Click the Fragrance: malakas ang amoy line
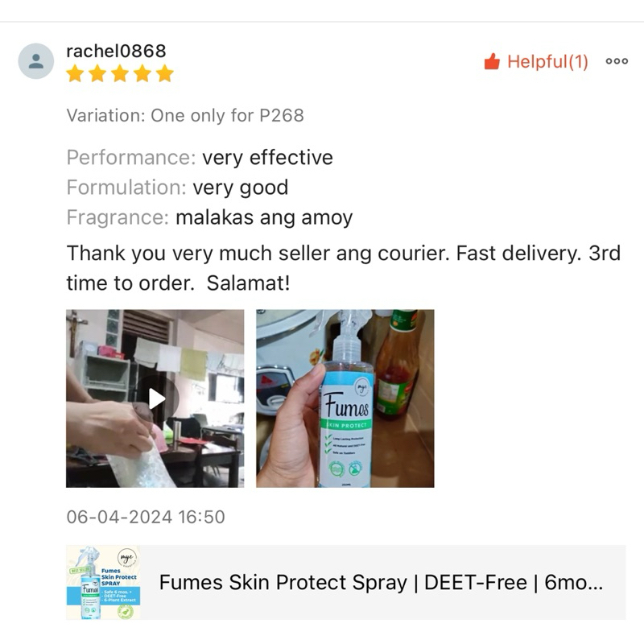Viewport: 644px width, 644px height. [209, 217]
